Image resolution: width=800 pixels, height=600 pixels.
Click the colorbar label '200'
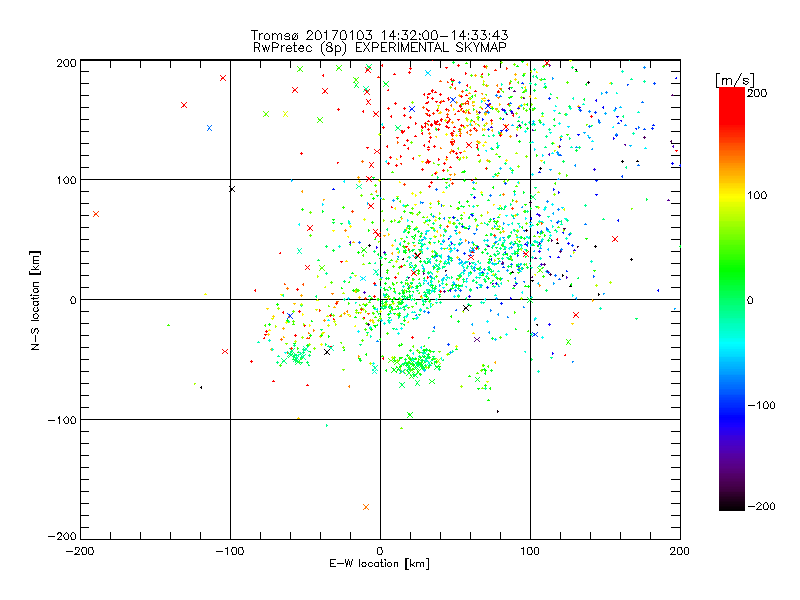coord(757,93)
